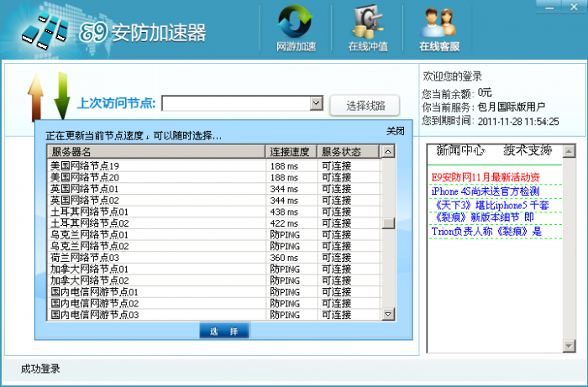
Task: Click the news panel scroll-down arrow
Action: 570,345
